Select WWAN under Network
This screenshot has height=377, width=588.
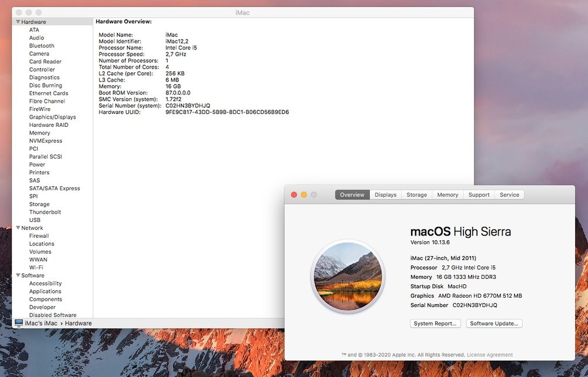click(x=38, y=260)
